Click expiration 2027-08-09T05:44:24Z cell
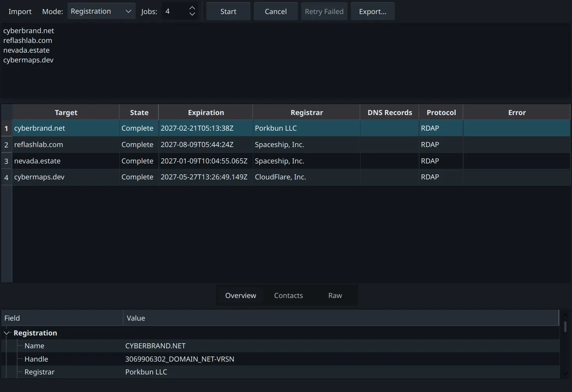572x392 pixels. tap(206, 144)
